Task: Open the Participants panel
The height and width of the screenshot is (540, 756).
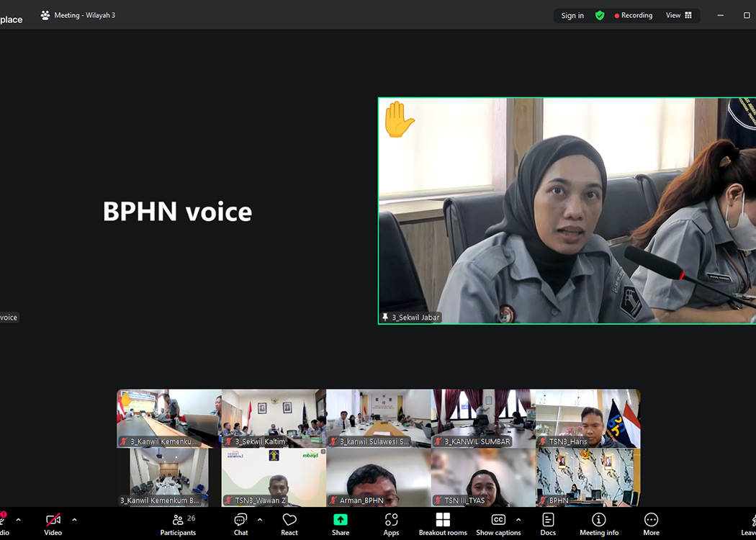Action: (178, 524)
